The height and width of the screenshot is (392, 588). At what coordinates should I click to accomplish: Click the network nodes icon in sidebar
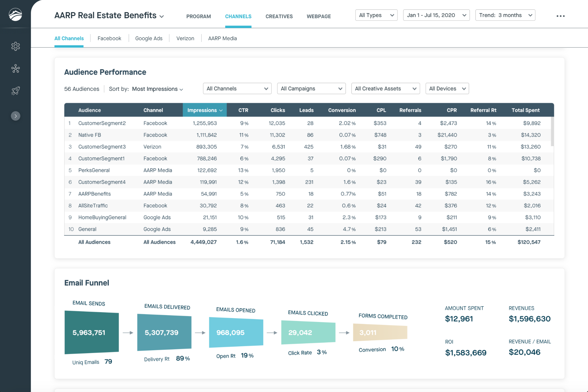tap(15, 69)
